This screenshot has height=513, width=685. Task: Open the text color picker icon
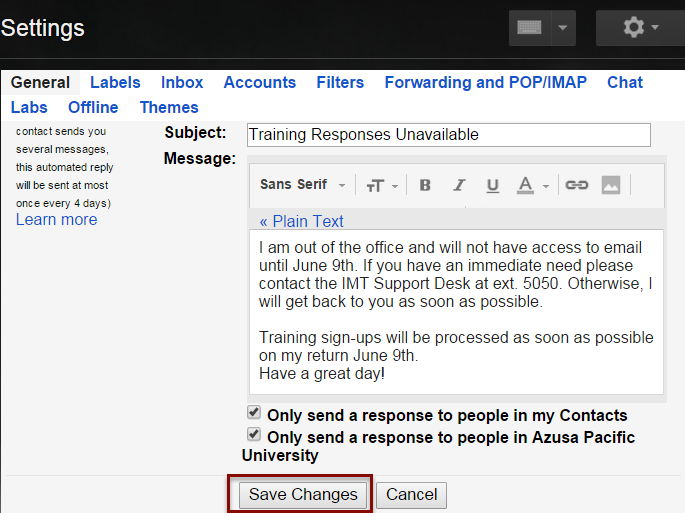526,185
